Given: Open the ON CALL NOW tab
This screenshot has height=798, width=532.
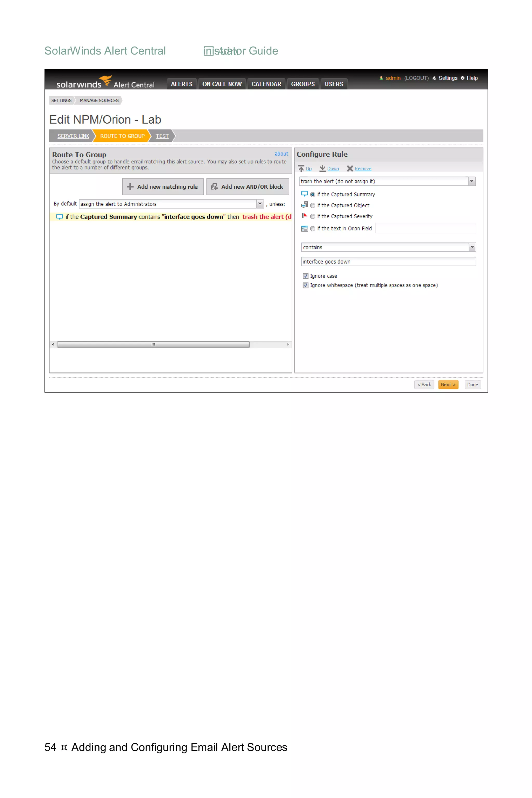Looking at the screenshot, I should pos(222,84).
